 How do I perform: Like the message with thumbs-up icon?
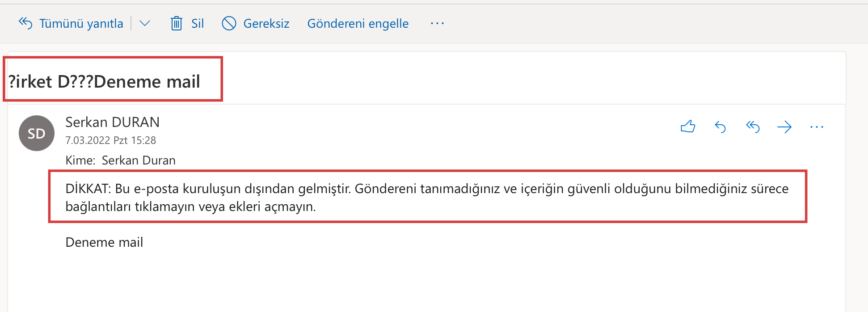tap(688, 127)
